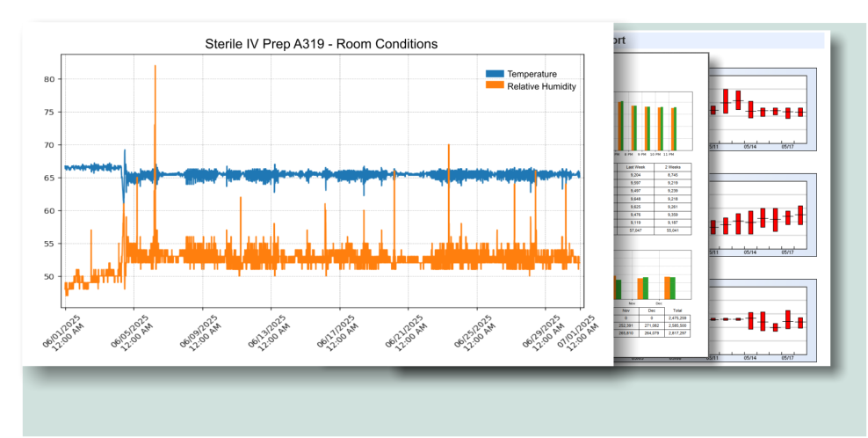Click the tallest humidity spike above 80
Image resolution: width=868 pixels, height=438 pixels.
coord(156,67)
